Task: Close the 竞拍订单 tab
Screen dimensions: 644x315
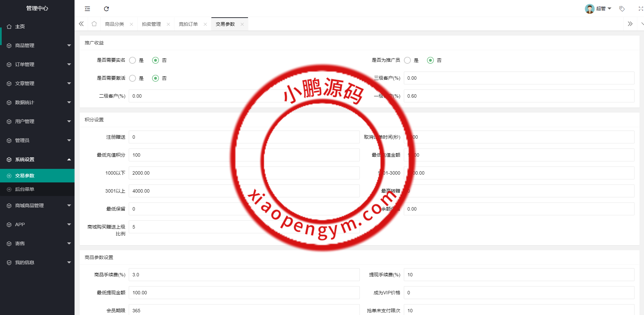Action: coord(205,24)
